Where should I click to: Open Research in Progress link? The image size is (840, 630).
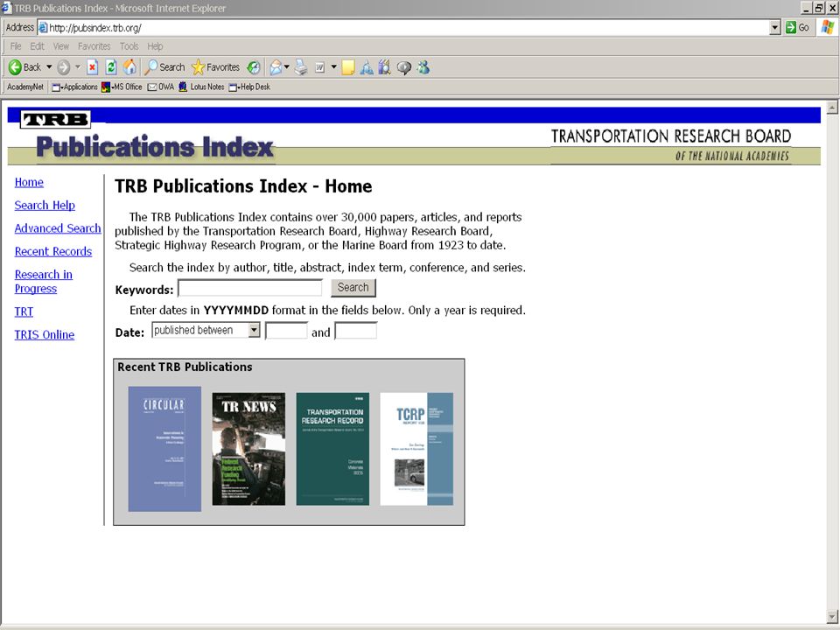[44, 281]
